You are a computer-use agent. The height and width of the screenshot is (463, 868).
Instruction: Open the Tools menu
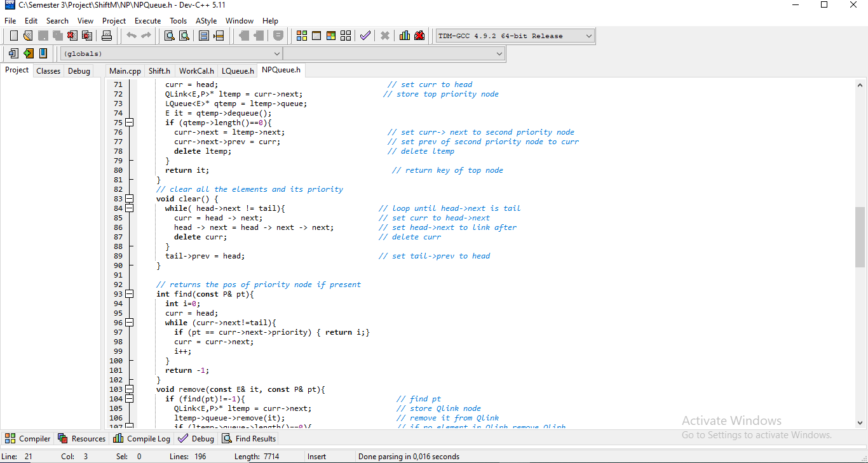[x=179, y=21]
